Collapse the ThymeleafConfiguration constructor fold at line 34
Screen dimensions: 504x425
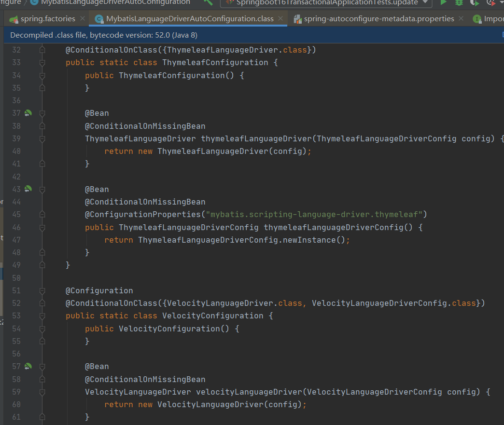[42, 75]
